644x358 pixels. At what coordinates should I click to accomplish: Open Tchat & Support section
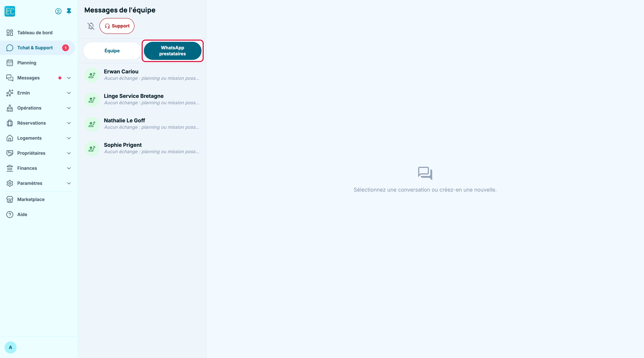(x=37, y=48)
